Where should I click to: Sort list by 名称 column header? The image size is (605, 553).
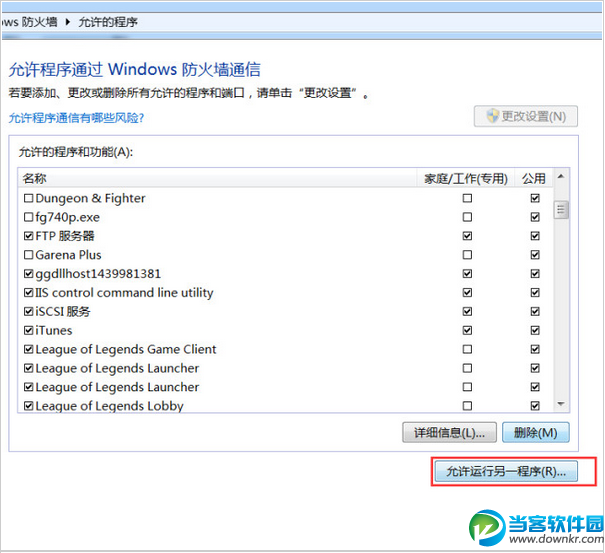217,178
